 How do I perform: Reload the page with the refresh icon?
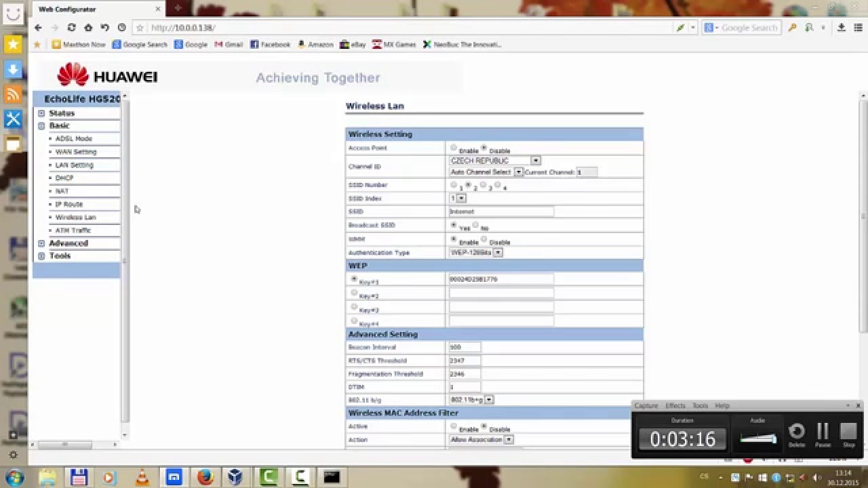tap(71, 28)
